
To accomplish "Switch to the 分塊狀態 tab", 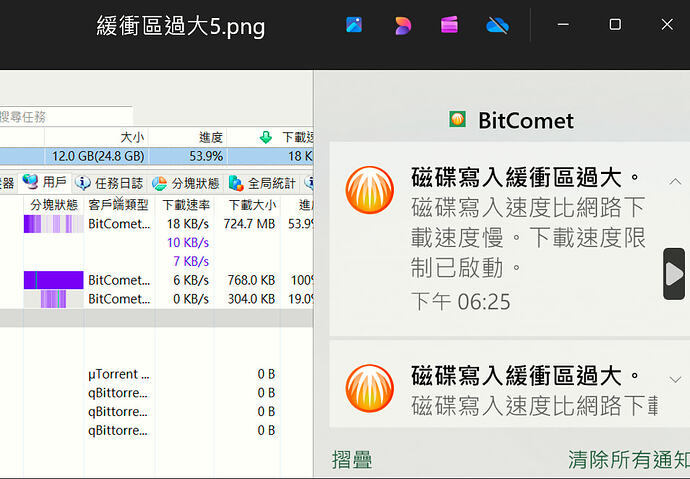I will pos(185,183).
